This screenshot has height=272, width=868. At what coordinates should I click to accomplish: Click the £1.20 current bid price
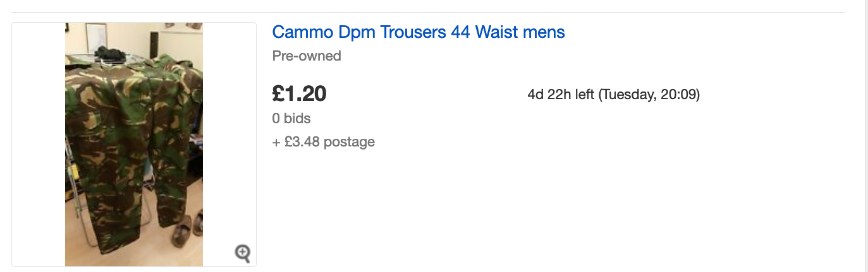click(299, 94)
